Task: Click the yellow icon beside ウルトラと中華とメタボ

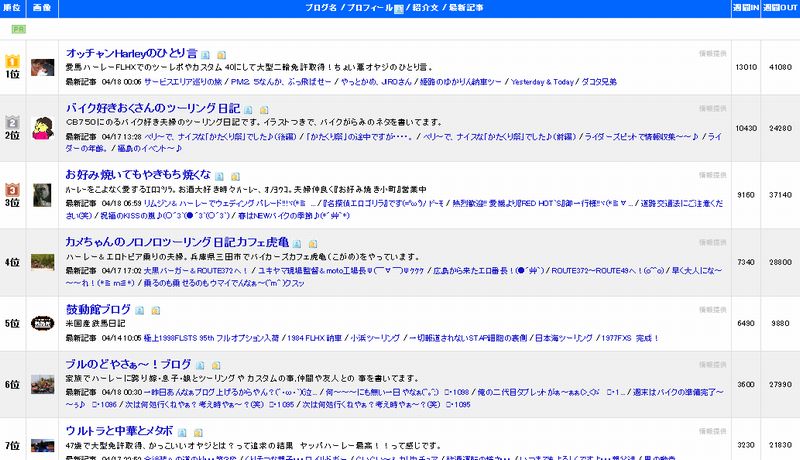Action: [x=198, y=432]
